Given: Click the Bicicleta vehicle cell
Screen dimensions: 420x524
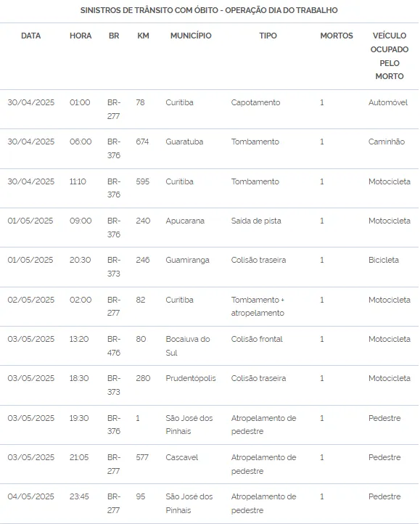Looking at the screenshot, I should tap(384, 260).
